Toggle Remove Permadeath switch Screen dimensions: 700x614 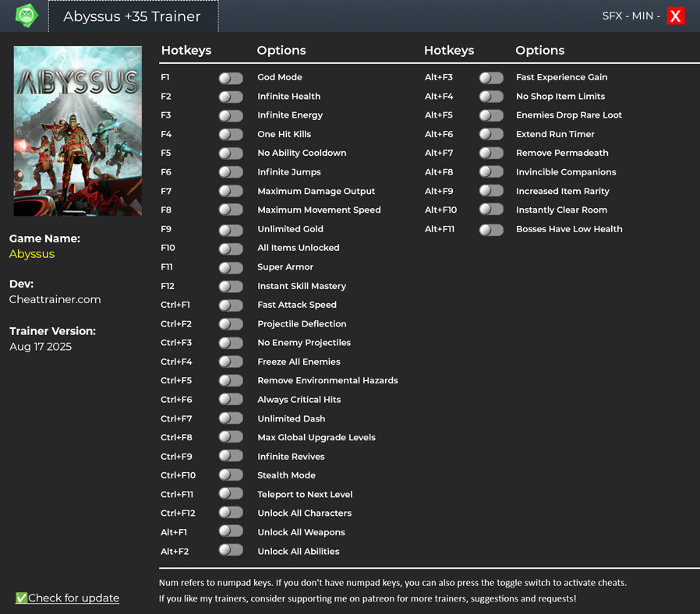pos(491,153)
